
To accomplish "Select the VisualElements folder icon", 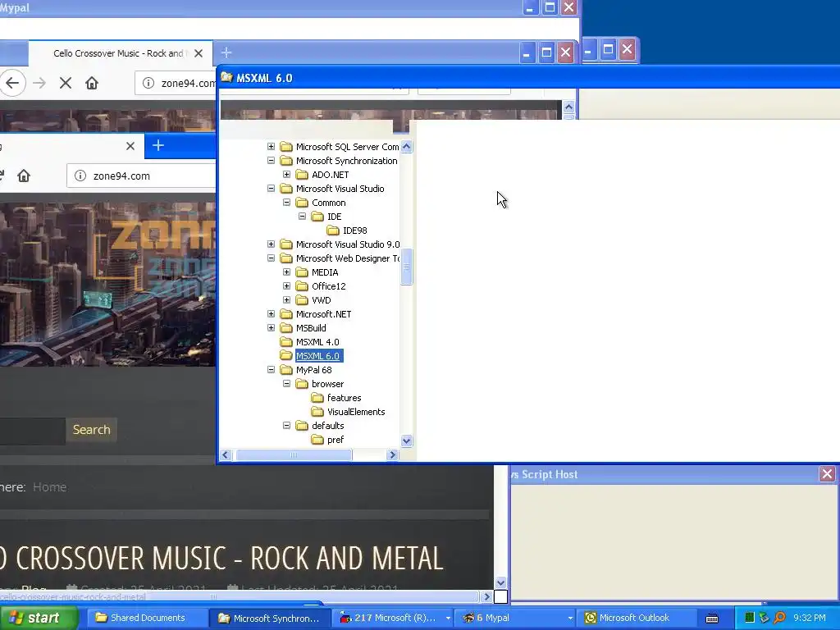I will click(x=317, y=412).
